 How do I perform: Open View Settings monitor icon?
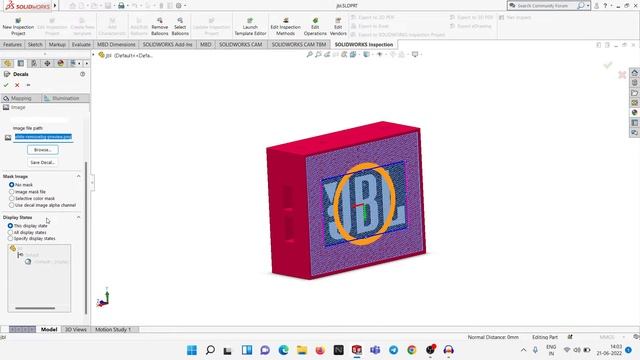[x=415, y=54]
